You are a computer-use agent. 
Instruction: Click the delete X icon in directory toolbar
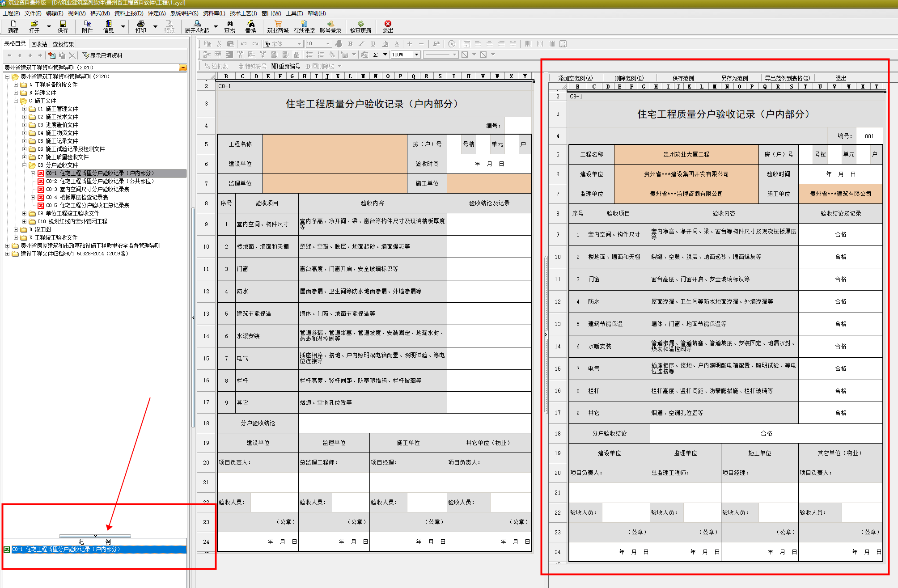coord(72,55)
